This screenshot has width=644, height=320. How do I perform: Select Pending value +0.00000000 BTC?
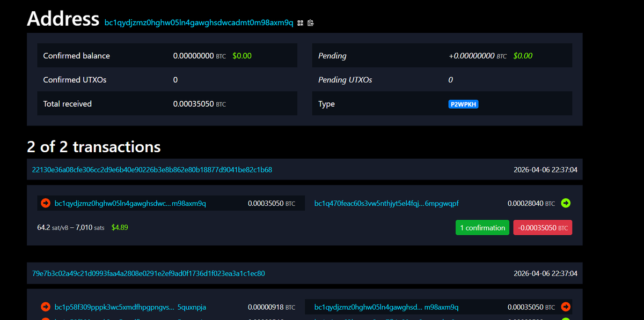(478, 56)
